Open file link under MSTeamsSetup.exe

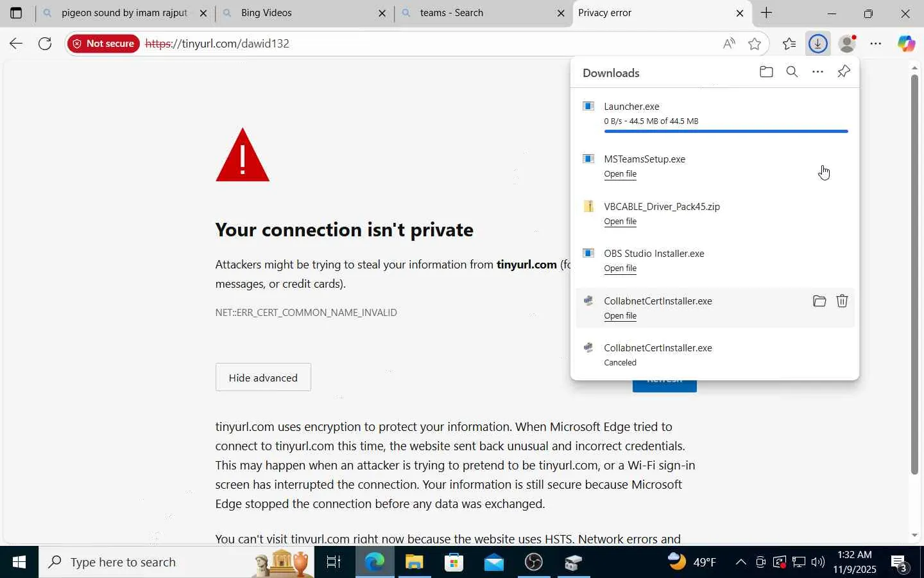coord(620,174)
